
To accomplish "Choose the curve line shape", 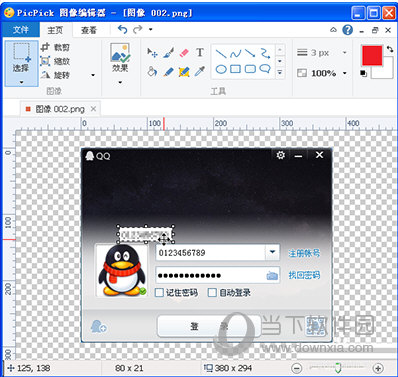I will (x=235, y=53).
